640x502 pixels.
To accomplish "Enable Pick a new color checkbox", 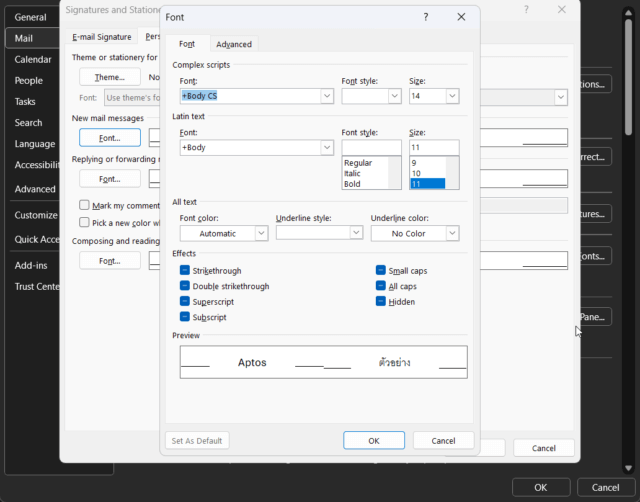I will (84, 222).
